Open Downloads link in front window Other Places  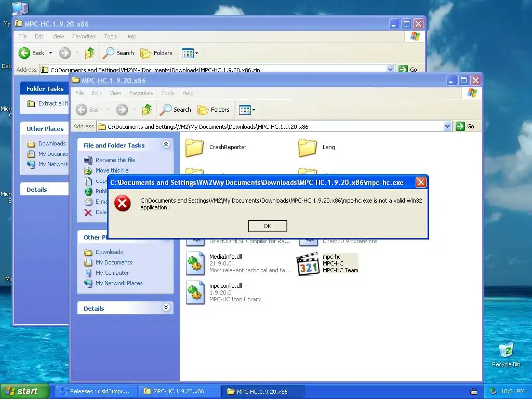[x=109, y=252]
